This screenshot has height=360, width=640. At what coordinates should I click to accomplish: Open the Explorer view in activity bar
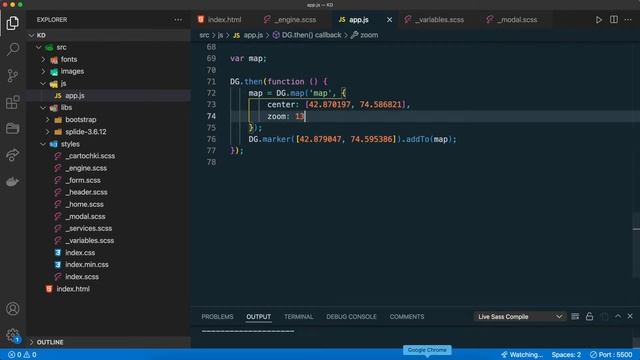[x=13, y=23]
